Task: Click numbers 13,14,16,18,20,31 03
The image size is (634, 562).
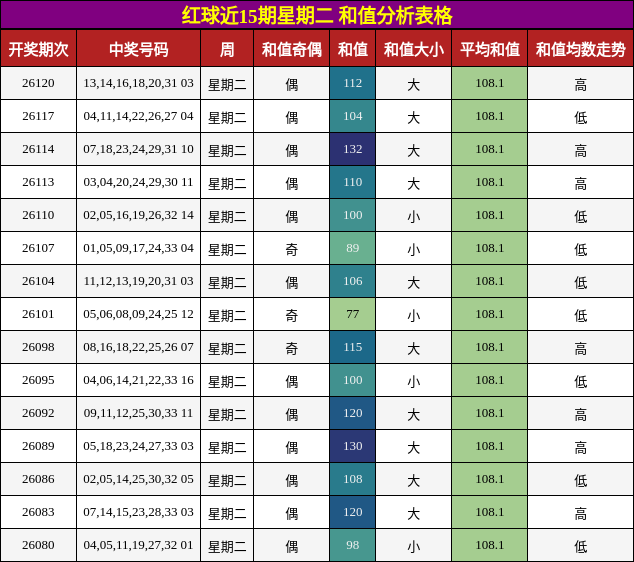Action: point(138,83)
